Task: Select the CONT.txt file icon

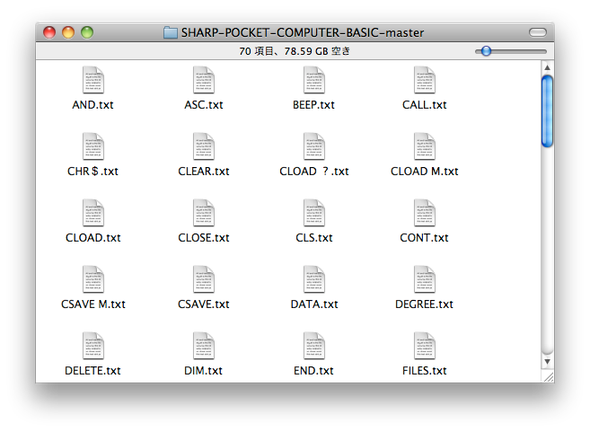Action: 424,213
